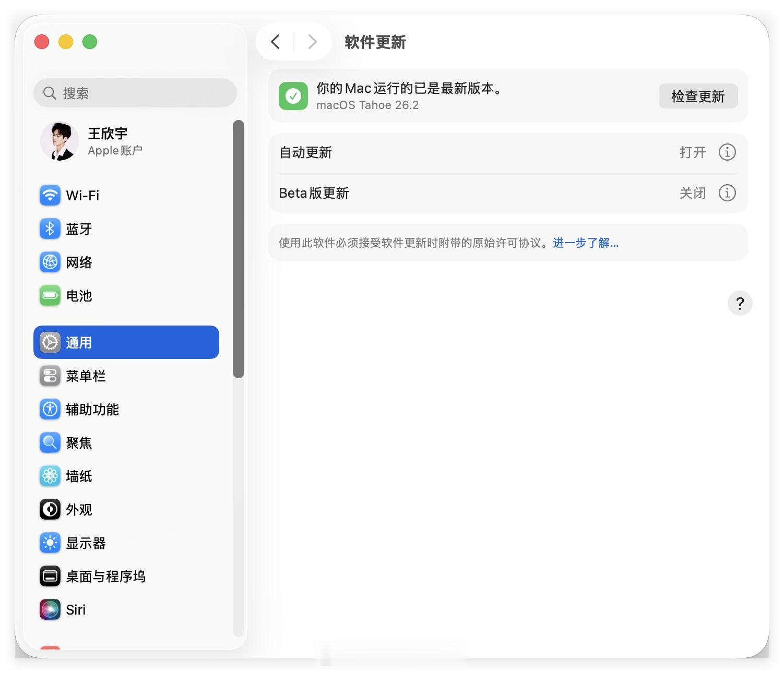Open info for Beta版更新
The image size is (784, 673).
click(x=727, y=193)
